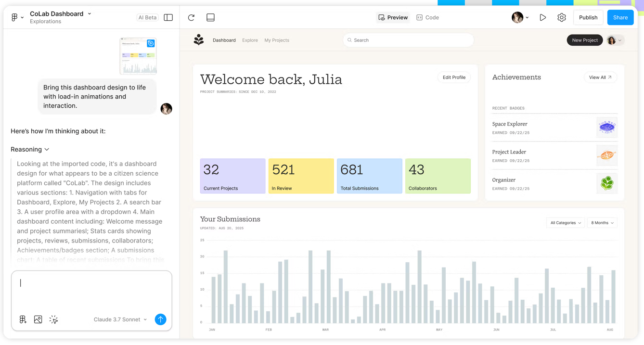
Task: Open the My Projects tab
Action: click(277, 40)
